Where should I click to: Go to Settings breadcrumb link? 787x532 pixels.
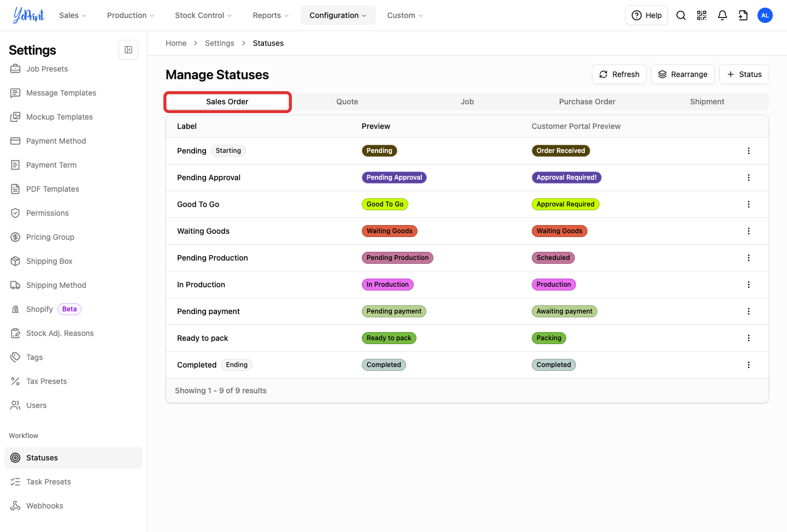[x=220, y=43]
